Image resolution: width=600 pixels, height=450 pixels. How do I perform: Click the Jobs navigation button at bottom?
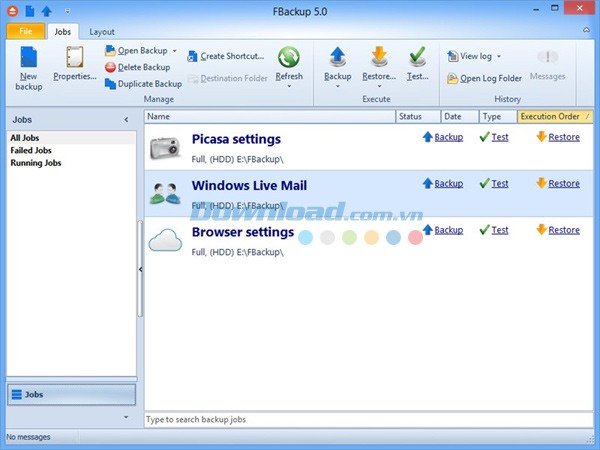(72, 395)
